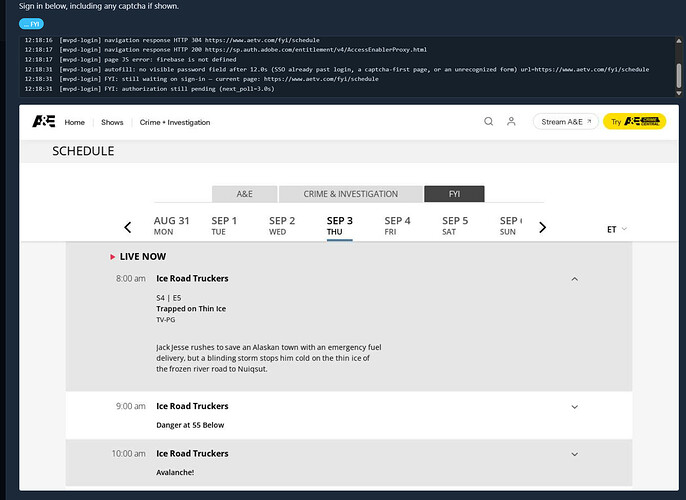Click the A&E logo
This screenshot has width=686, height=500.
[x=44, y=121]
